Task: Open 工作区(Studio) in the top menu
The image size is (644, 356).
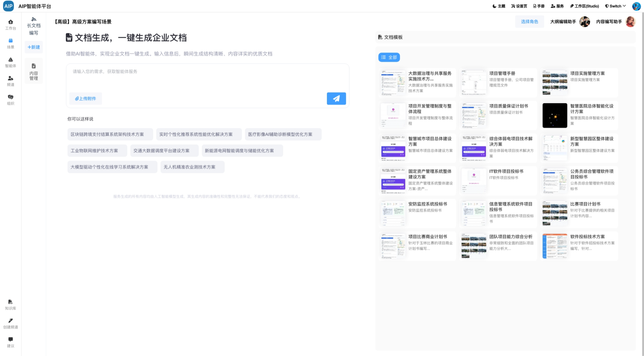Action: click(584, 6)
